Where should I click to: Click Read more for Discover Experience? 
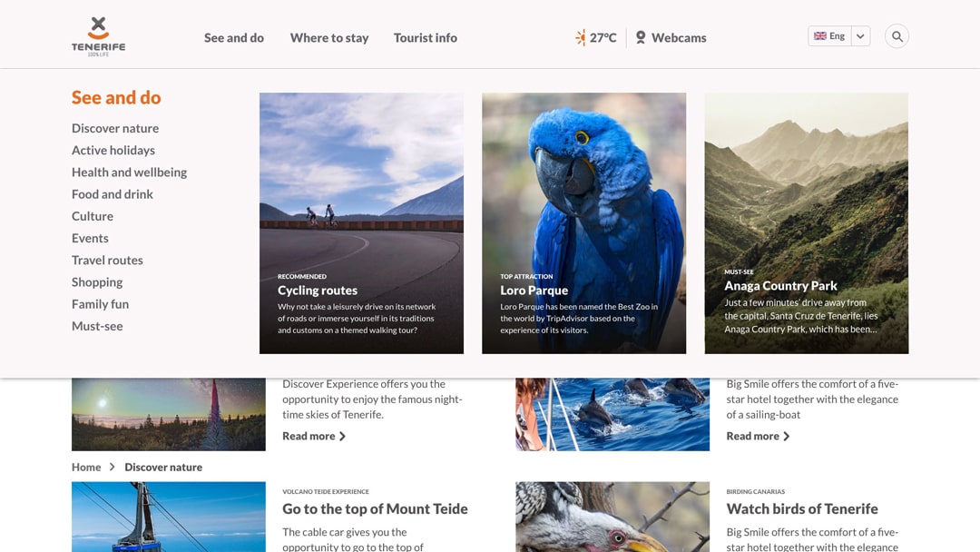click(309, 437)
